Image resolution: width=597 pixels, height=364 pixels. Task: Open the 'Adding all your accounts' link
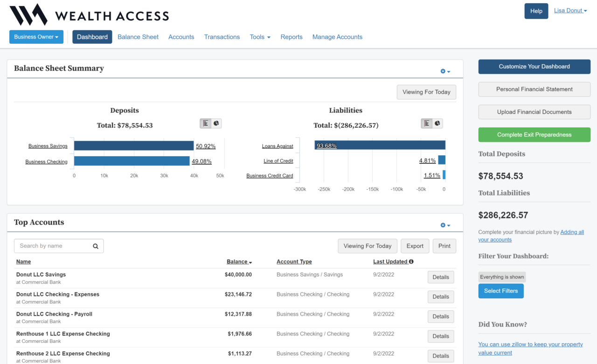(572, 232)
